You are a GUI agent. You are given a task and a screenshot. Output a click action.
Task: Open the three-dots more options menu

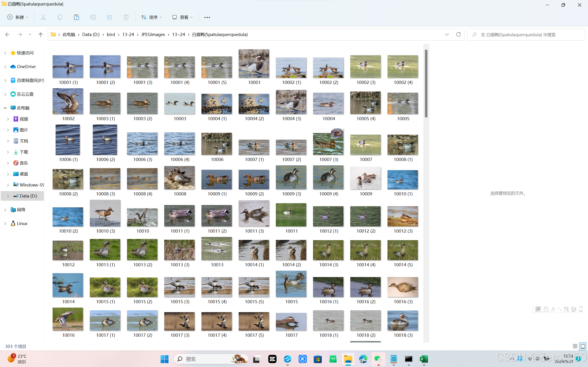click(x=207, y=17)
